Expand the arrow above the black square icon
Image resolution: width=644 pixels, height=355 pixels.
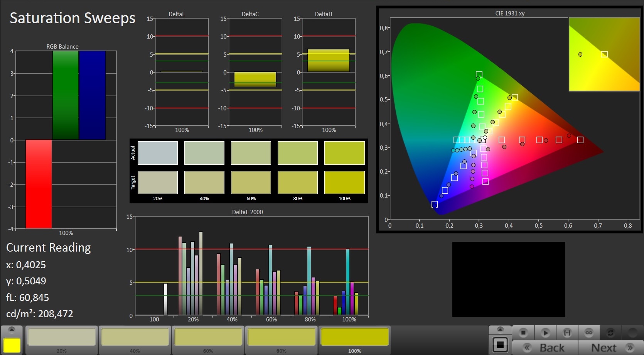(500, 330)
